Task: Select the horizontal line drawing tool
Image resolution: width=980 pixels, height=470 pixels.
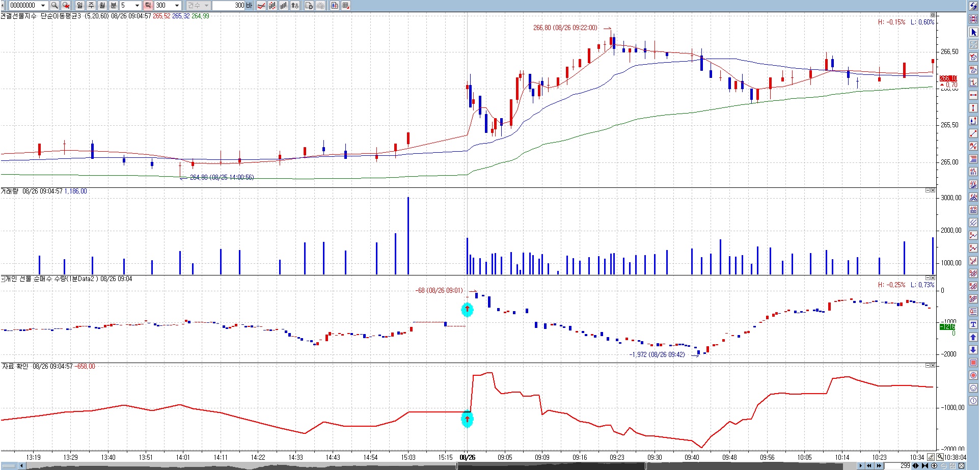Action: [x=973, y=95]
